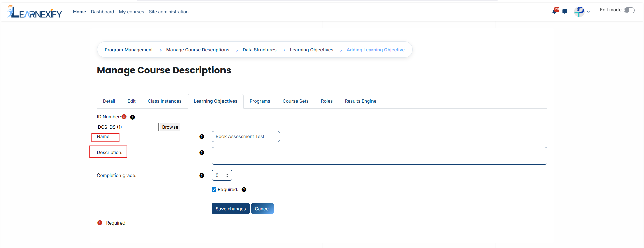Open the Class Instances tab
Viewport: 644px width, 248px height.
click(164, 101)
